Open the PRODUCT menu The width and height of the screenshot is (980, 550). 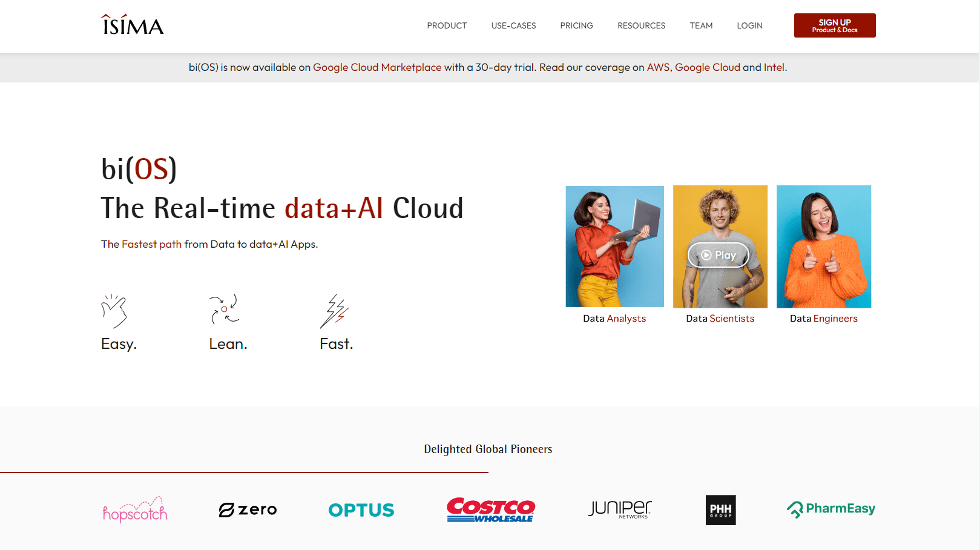point(447,25)
